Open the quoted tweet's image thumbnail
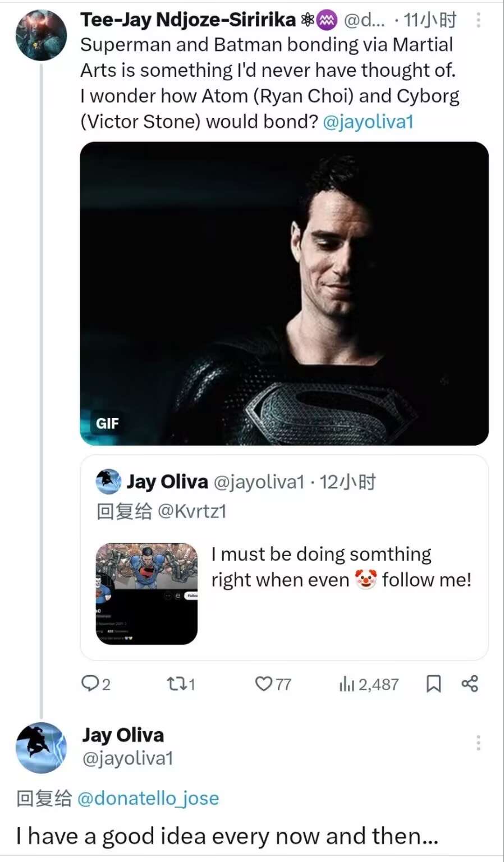The width and height of the screenshot is (504, 862). [146, 593]
